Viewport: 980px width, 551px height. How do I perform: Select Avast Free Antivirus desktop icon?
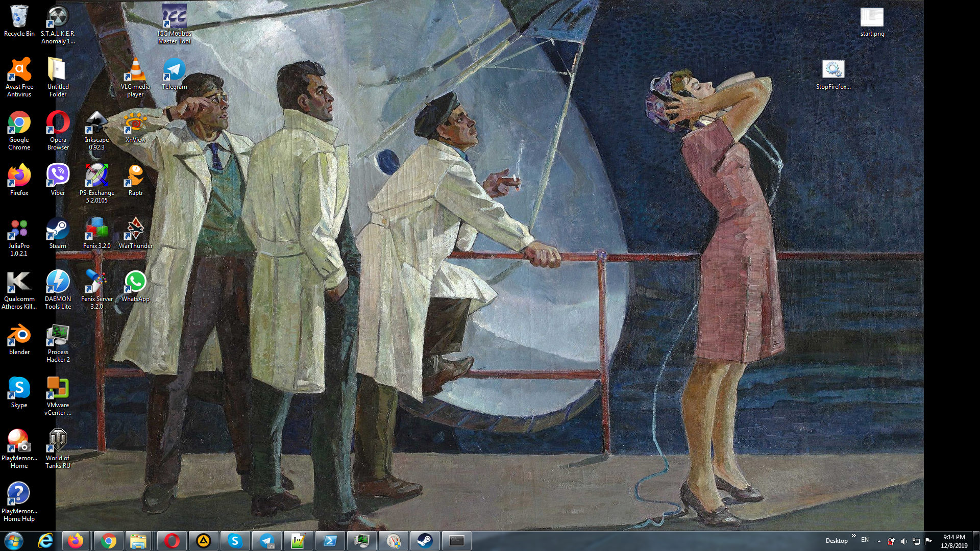[x=19, y=78]
